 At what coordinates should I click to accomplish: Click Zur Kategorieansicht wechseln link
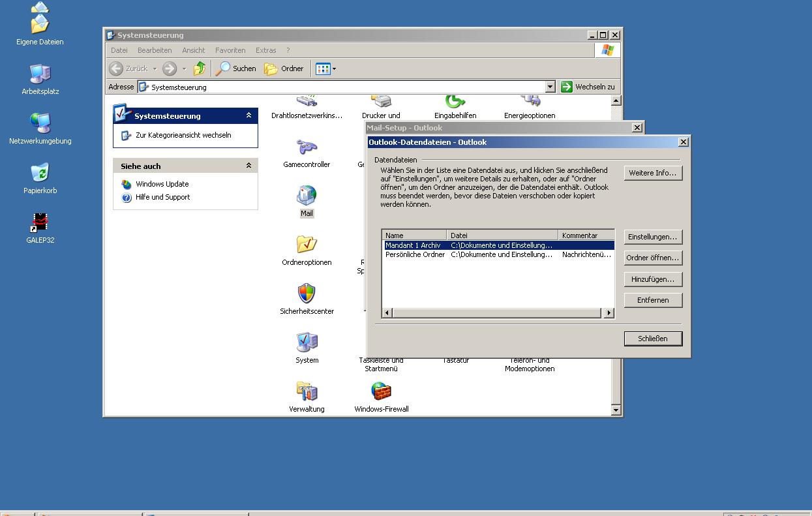[x=183, y=135]
